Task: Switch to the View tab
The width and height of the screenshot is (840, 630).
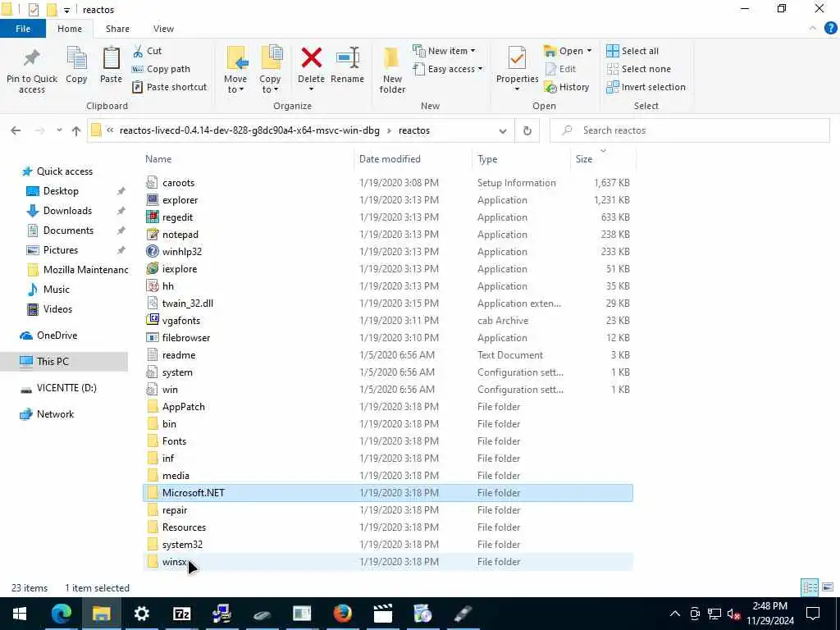Action: pyautogui.click(x=163, y=29)
